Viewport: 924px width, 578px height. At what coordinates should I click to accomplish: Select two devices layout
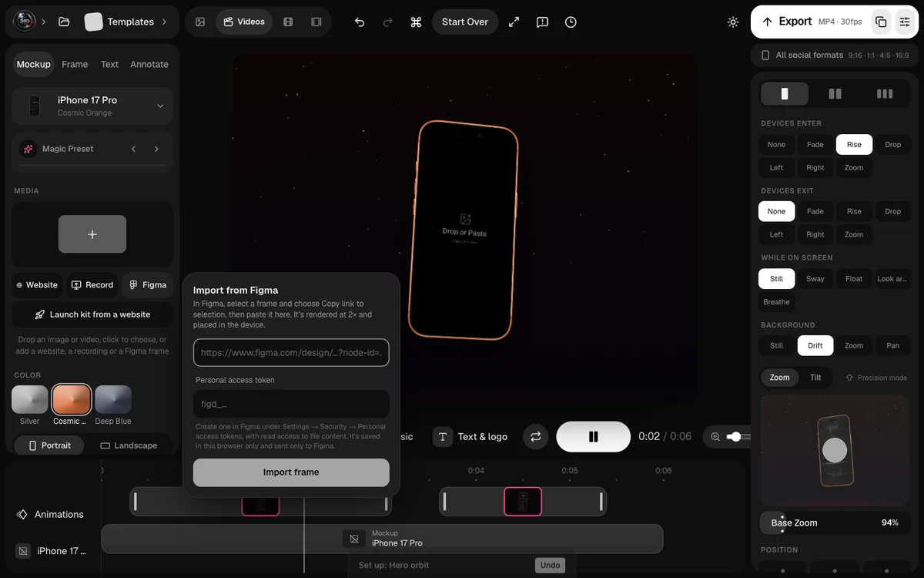coord(835,94)
